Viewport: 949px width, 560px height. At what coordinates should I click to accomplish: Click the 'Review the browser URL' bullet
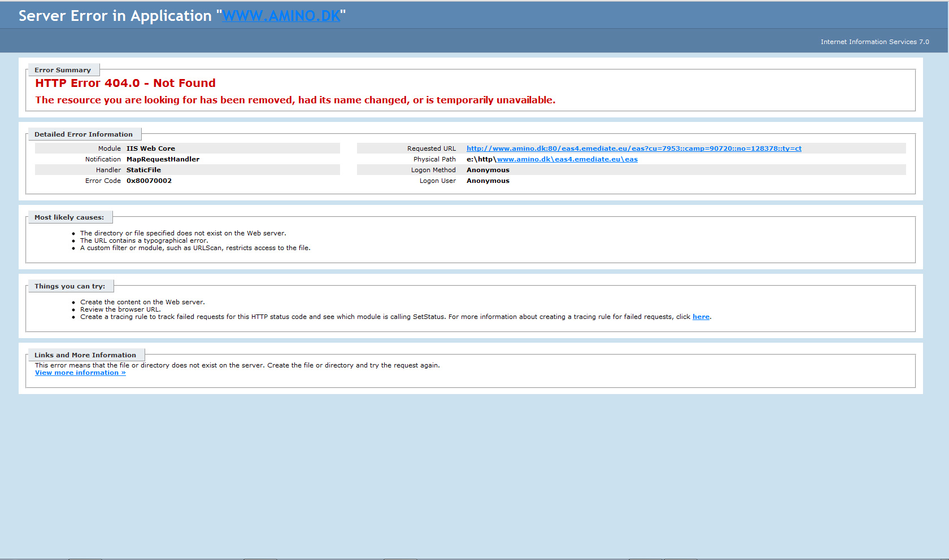[x=120, y=309]
